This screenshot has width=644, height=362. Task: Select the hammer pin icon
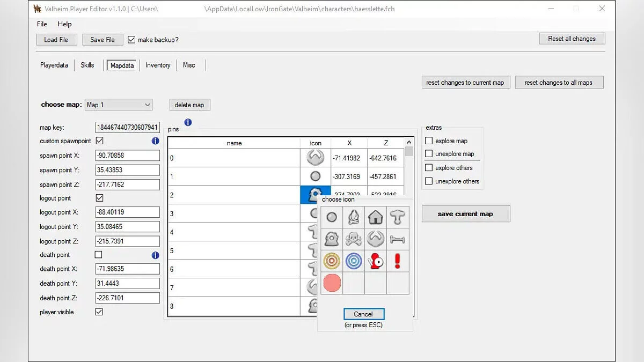click(398, 217)
